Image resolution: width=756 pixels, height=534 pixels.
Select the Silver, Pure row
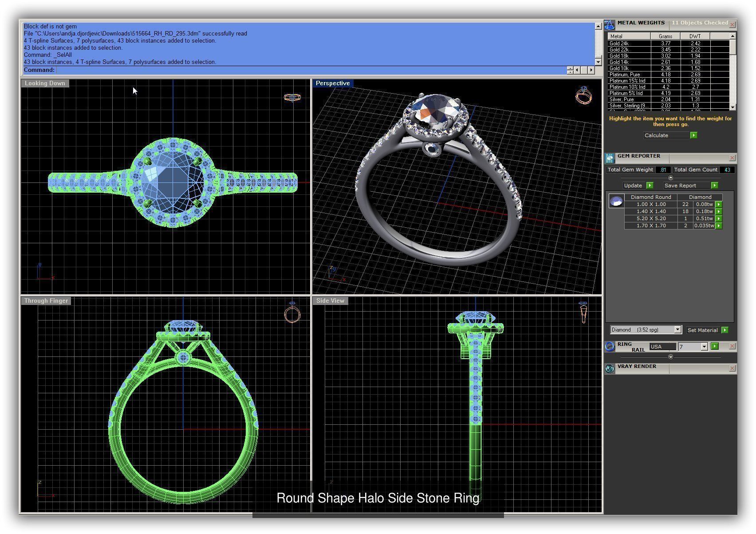[669, 99]
